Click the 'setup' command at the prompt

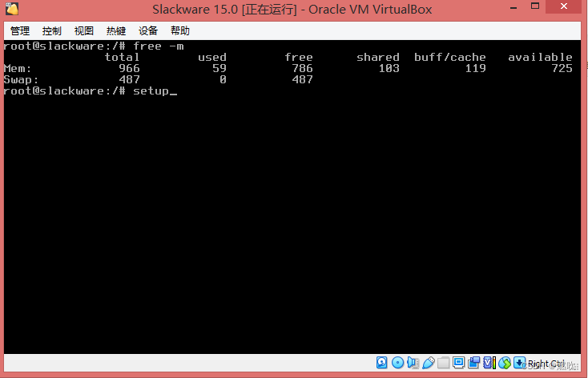(x=151, y=90)
